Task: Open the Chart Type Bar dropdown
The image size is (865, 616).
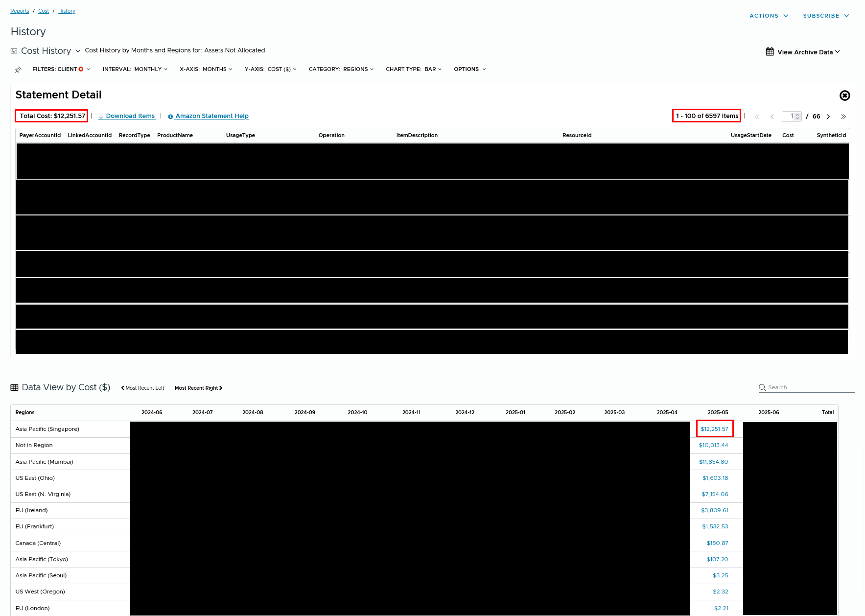Action: point(413,69)
